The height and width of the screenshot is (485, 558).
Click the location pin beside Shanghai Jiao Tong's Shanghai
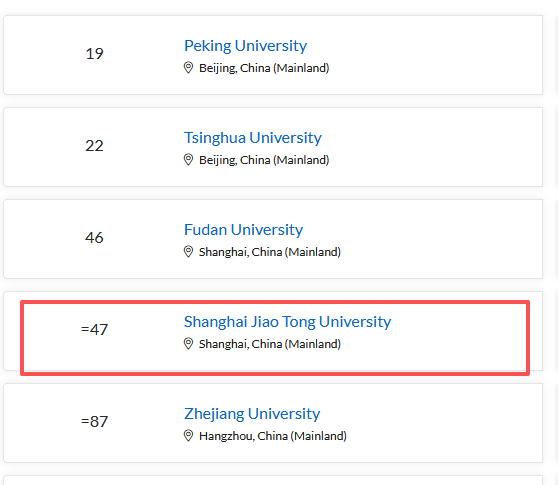click(x=188, y=344)
